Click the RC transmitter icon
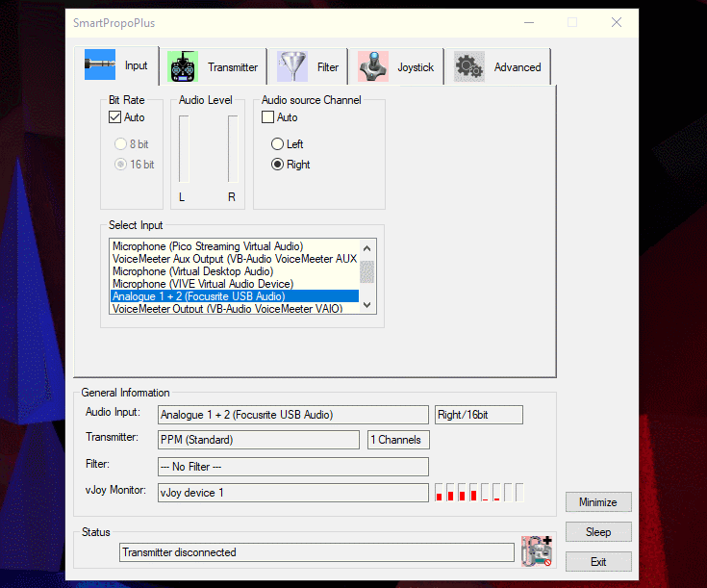 pos(183,66)
